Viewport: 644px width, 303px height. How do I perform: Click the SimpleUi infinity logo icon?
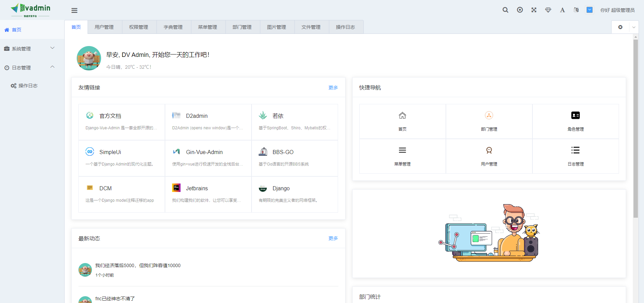90,152
